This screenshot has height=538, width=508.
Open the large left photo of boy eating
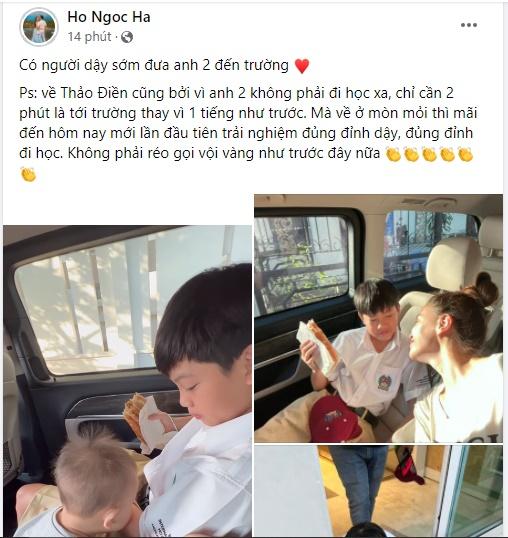click(x=127, y=380)
